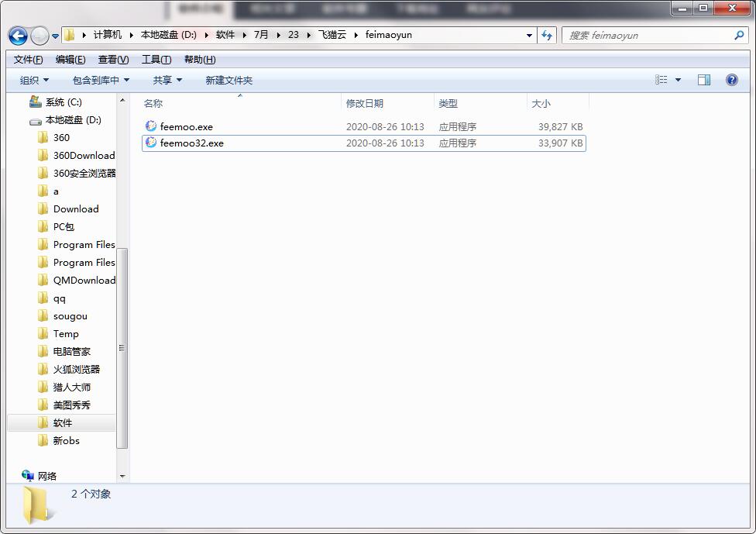Screen dimensions: 756x534
Task: Click 新建文件夹 button
Action: [x=229, y=80]
